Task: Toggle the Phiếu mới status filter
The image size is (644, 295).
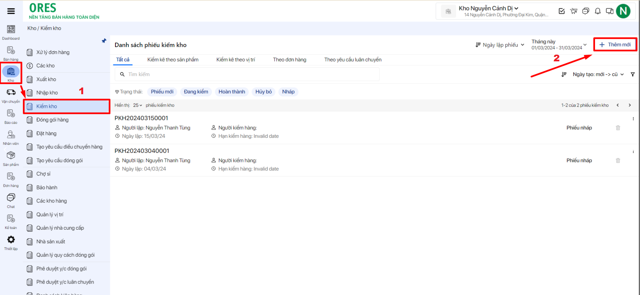Action: [162, 92]
